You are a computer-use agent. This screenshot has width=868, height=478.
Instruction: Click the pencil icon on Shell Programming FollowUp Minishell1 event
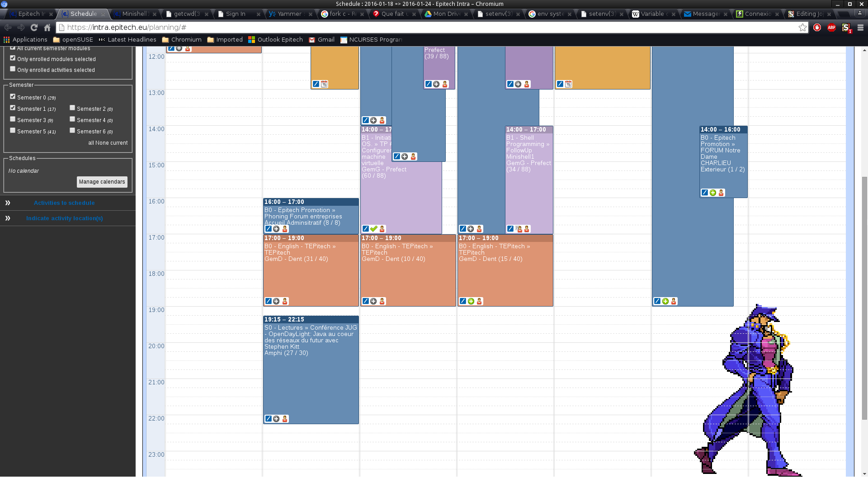[x=510, y=229]
